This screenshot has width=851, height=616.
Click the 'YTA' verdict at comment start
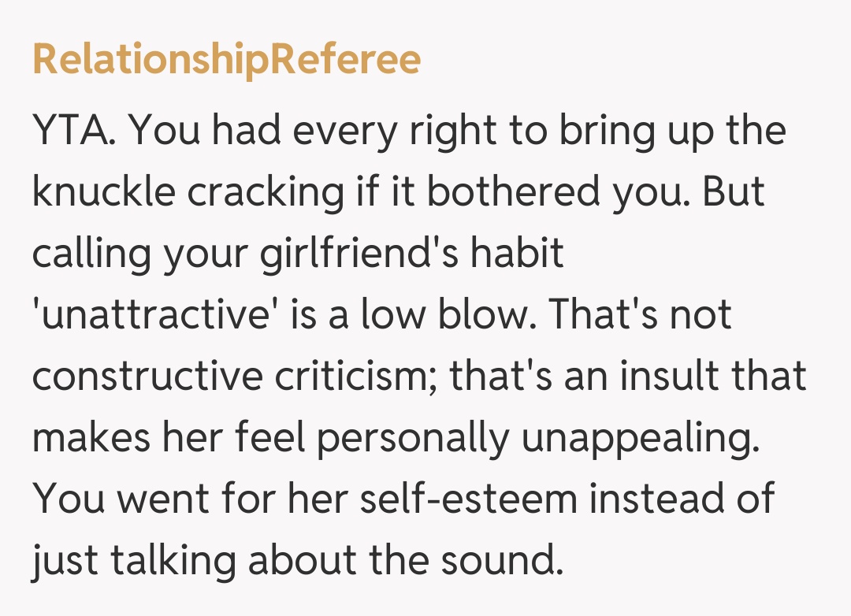pos(74,132)
